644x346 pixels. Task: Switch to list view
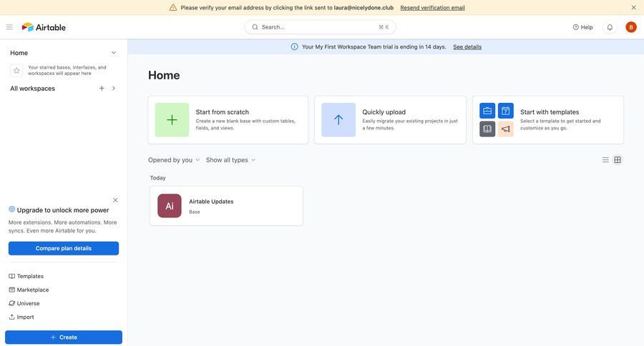[x=605, y=159]
